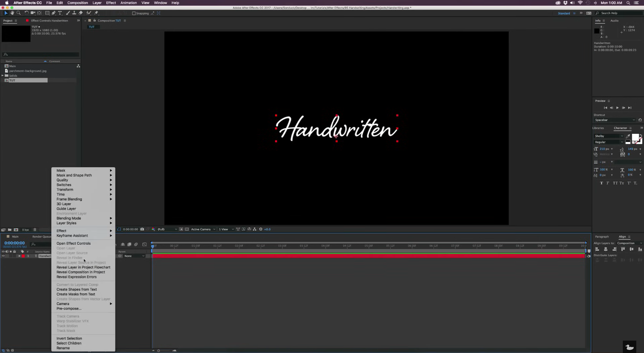Select the Zoom magnifier tool
This screenshot has height=353, width=644.
pos(19,13)
